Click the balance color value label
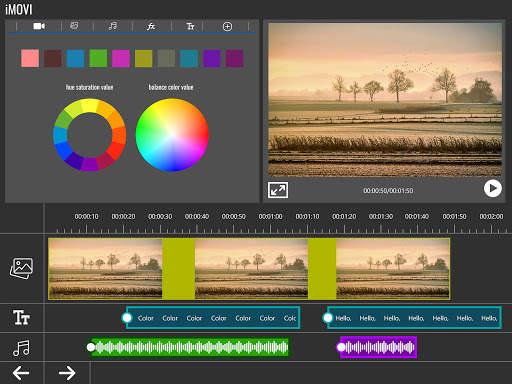Screen dimensions: 512x384 (171, 87)
